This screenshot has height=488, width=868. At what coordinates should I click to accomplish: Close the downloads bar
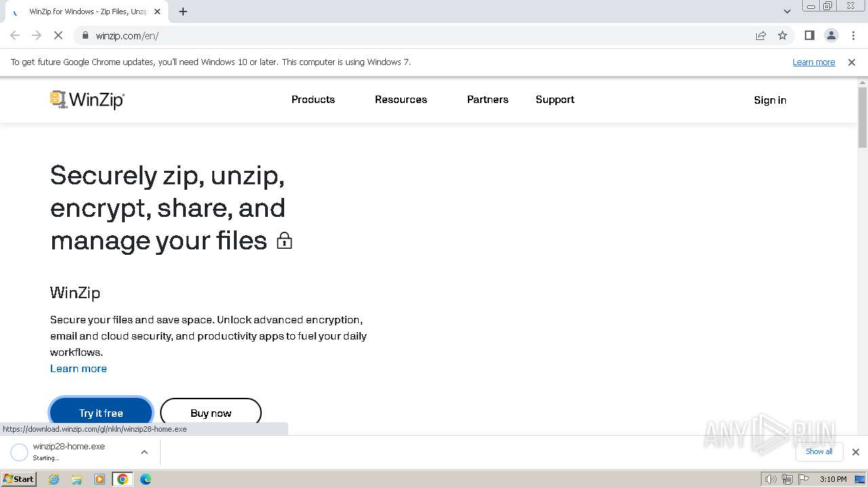point(856,452)
